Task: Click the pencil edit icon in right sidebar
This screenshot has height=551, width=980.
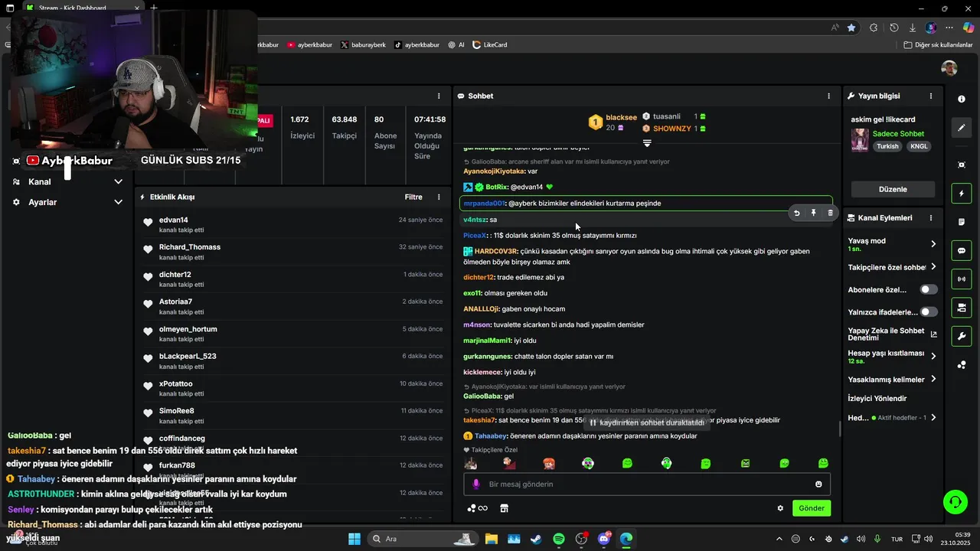Action: pos(961,128)
